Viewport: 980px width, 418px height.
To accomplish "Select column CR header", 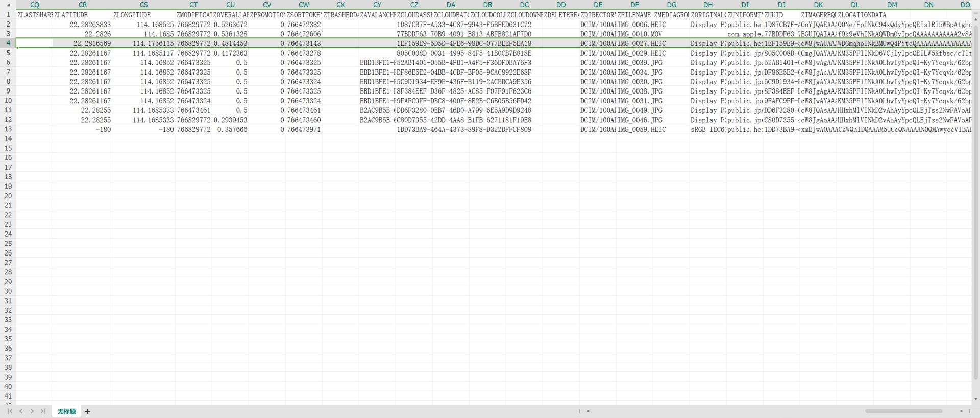I will coord(83,5).
